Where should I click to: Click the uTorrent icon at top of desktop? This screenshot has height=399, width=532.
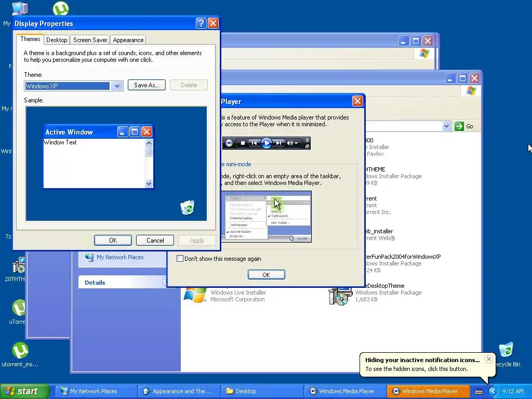click(61, 8)
